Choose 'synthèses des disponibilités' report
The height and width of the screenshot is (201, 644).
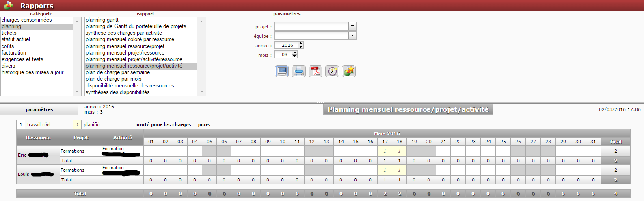141,92
